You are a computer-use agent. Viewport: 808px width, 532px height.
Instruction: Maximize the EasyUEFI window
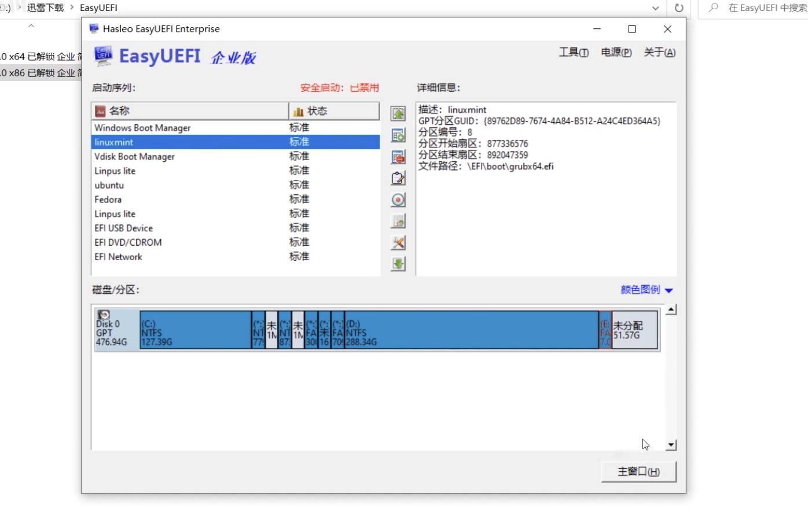click(x=632, y=29)
